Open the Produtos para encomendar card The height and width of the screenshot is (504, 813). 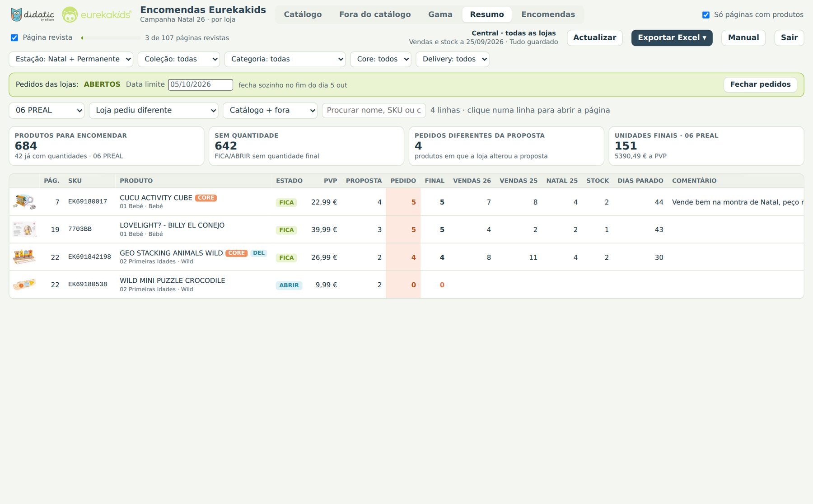[x=107, y=146]
